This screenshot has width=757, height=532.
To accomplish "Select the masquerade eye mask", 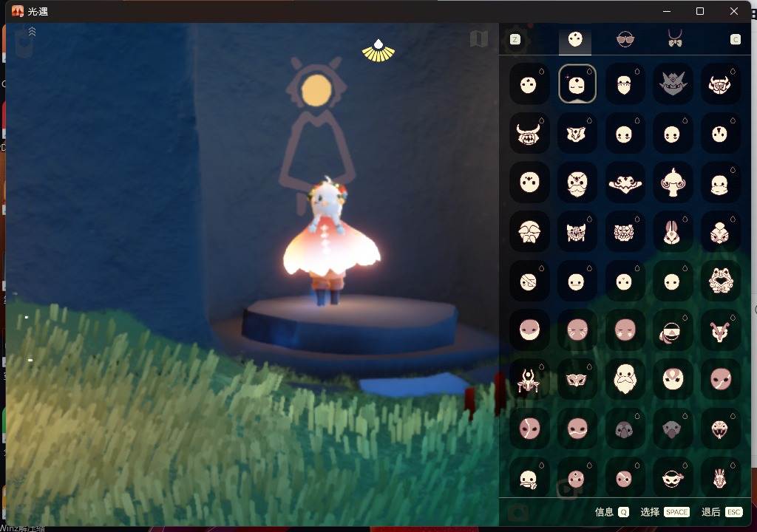I will tap(577, 380).
